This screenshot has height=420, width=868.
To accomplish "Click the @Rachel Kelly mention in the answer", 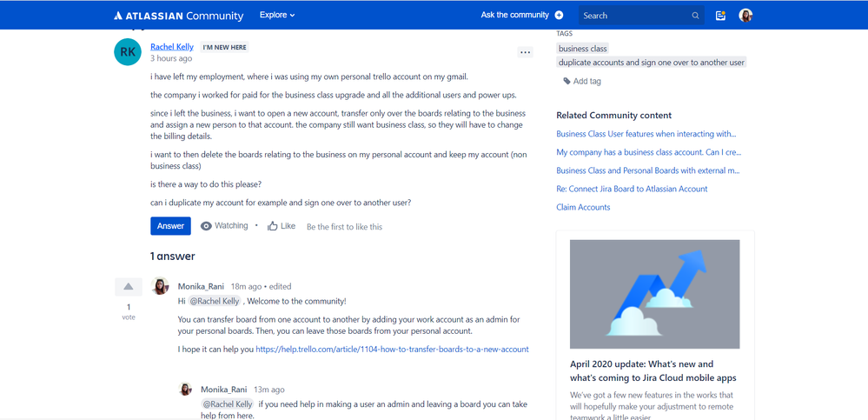I will coord(215,302).
